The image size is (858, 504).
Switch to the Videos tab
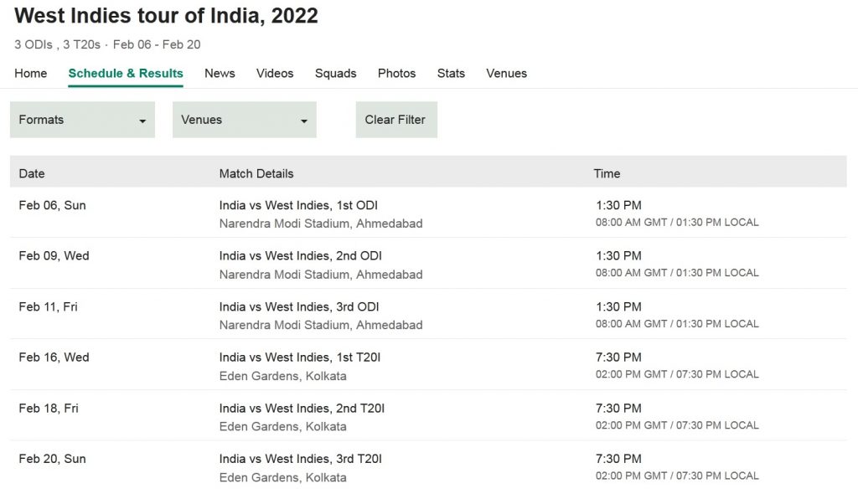tap(275, 74)
